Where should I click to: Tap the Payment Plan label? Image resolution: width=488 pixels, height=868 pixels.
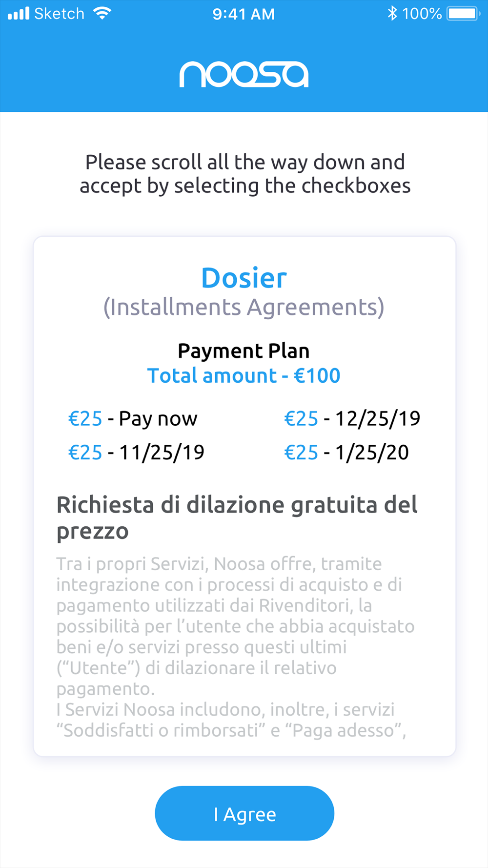click(244, 351)
